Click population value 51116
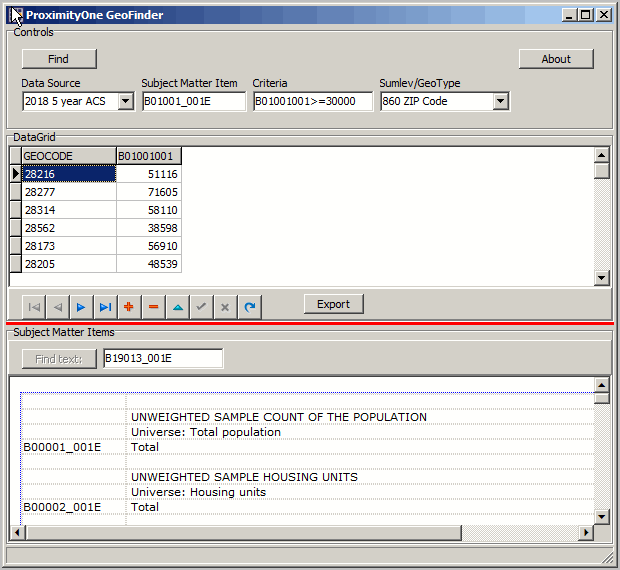The width and height of the screenshot is (620, 570). [149, 174]
